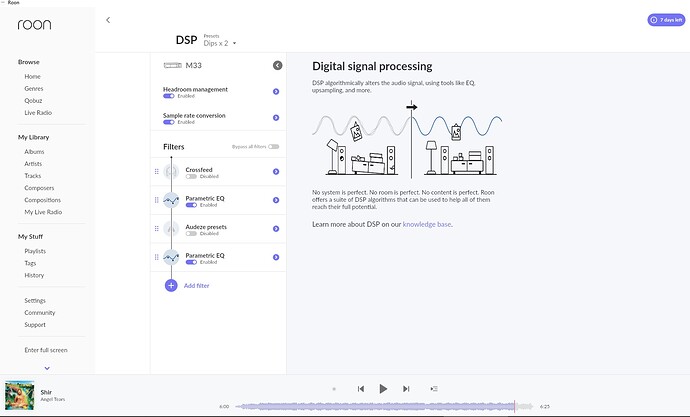The height and width of the screenshot is (417, 690).
Task: Enable the Crossfeed filter switch
Action: [x=191, y=176]
